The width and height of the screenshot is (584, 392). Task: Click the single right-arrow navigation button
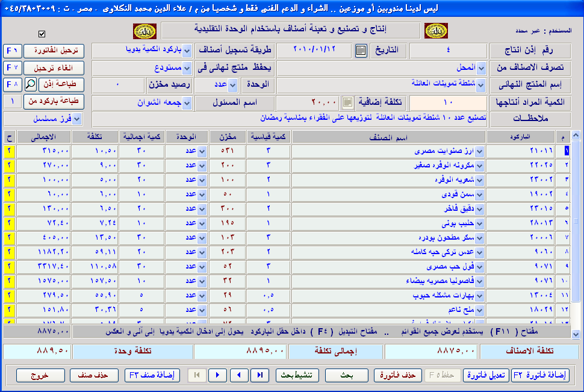[x=217, y=375]
